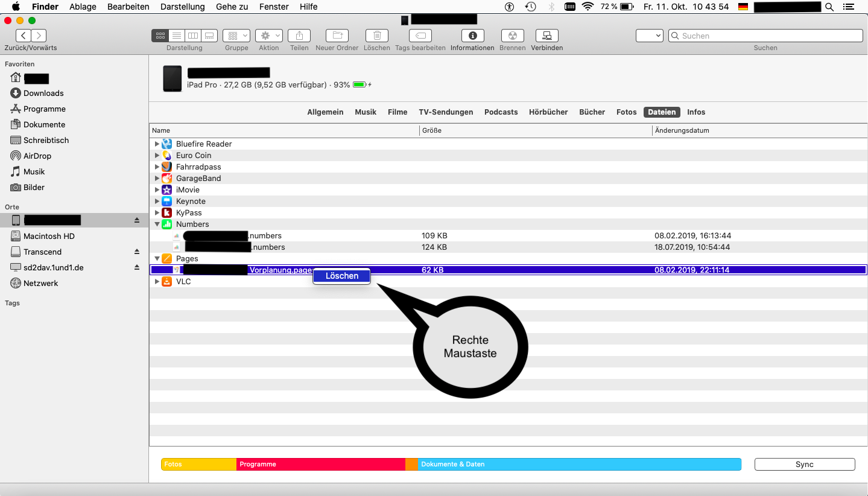Sort by the Größe column header
The height and width of the screenshot is (496, 868).
[x=536, y=130]
